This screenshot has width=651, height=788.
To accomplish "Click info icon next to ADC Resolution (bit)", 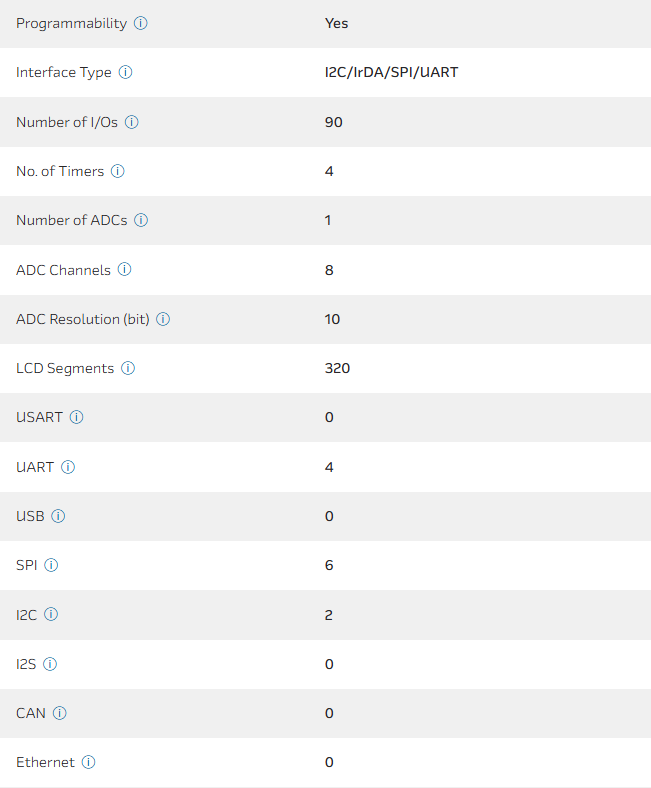I will click(163, 319).
